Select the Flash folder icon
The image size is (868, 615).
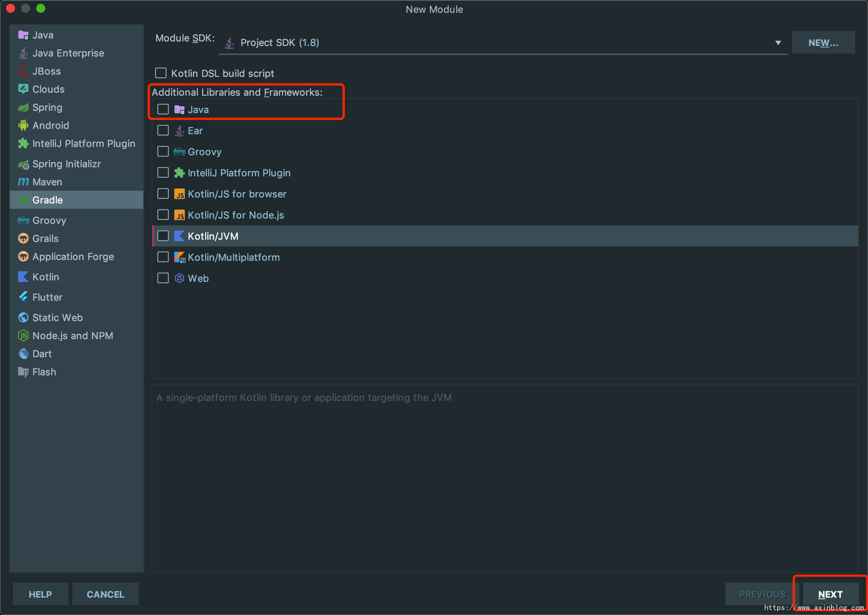click(x=23, y=372)
